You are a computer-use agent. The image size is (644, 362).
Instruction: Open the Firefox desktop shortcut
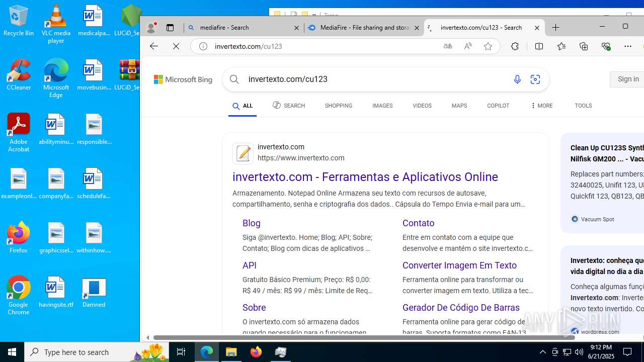(19, 237)
